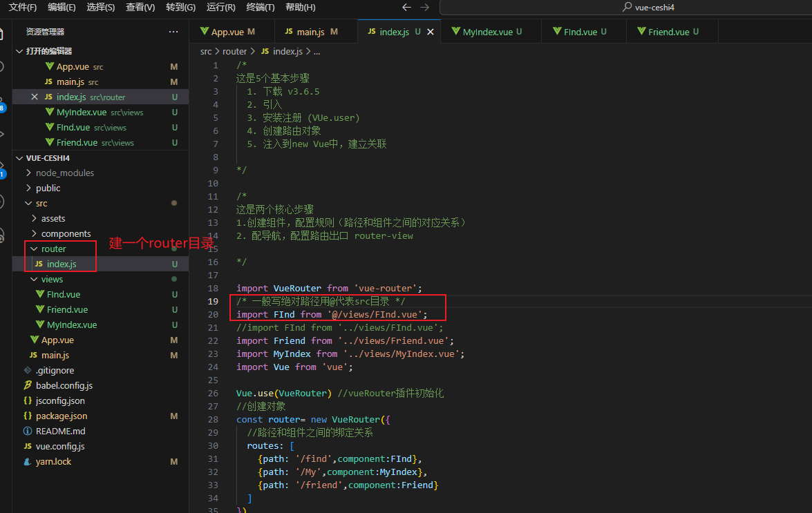Open explorer more actions (…) menu
The height and width of the screenshot is (513, 812).
coord(173,32)
